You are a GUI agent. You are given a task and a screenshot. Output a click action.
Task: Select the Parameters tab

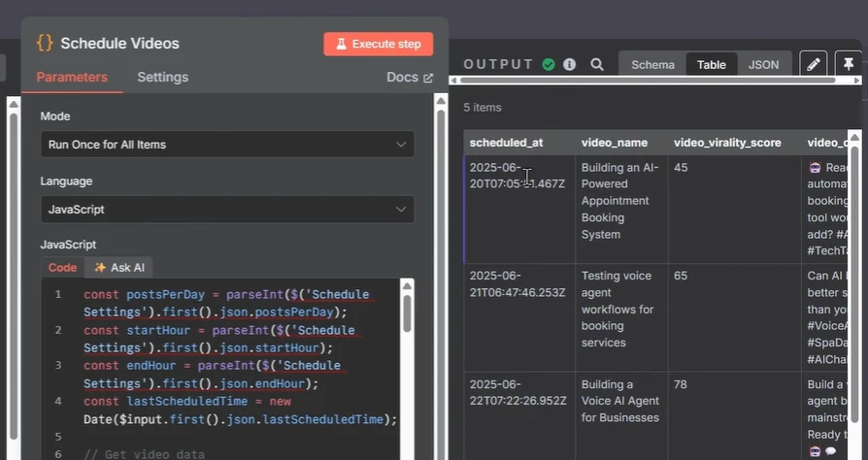click(x=72, y=77)
